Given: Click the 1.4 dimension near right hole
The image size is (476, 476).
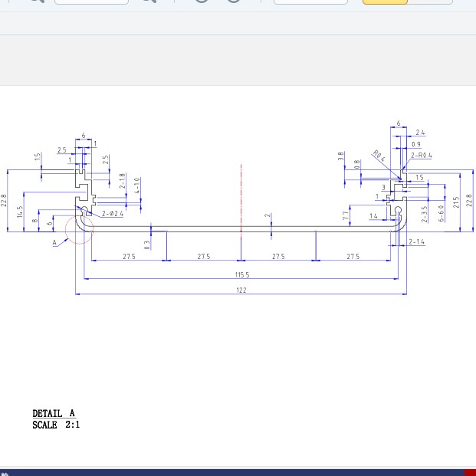Looking at the screenshot, I should (x=373, y=216).
